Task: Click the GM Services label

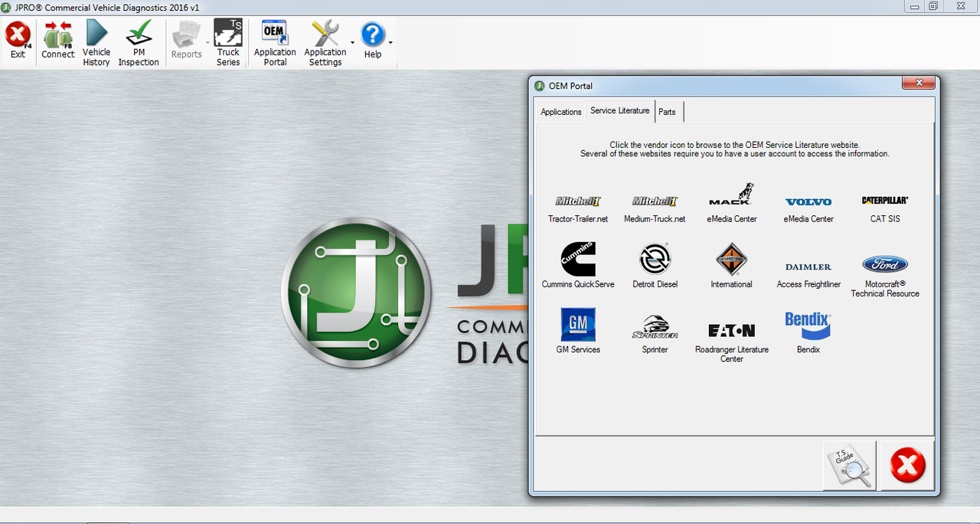Action: tap(578, 349)
